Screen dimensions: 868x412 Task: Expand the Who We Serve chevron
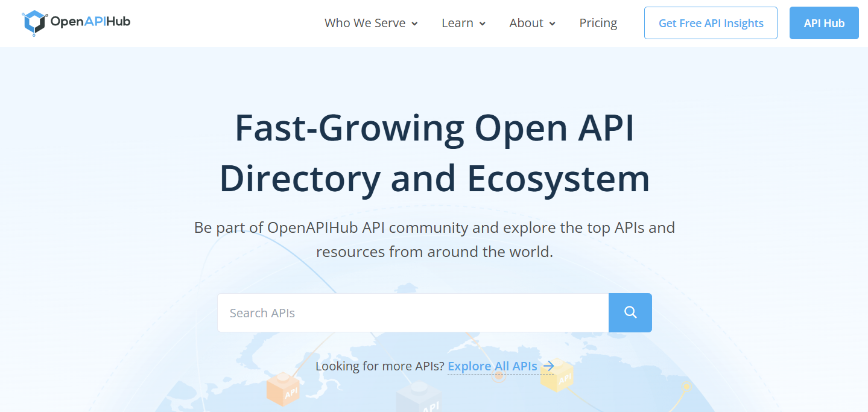(414, 24)
